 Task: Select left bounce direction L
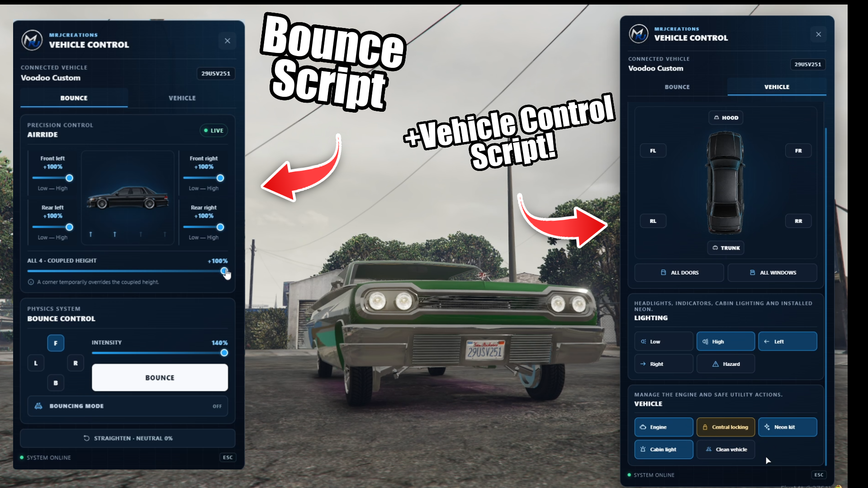click(36, 363)
